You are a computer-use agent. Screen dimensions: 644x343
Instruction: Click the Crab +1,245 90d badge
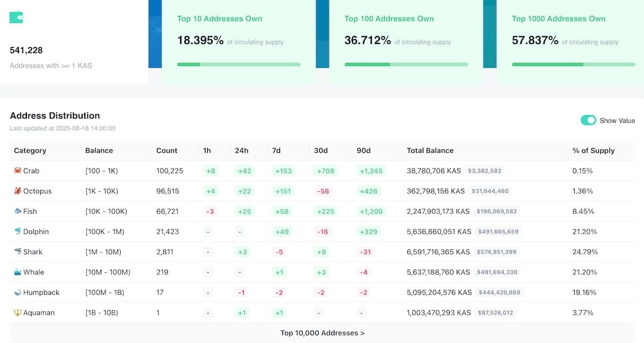point(371,171)
